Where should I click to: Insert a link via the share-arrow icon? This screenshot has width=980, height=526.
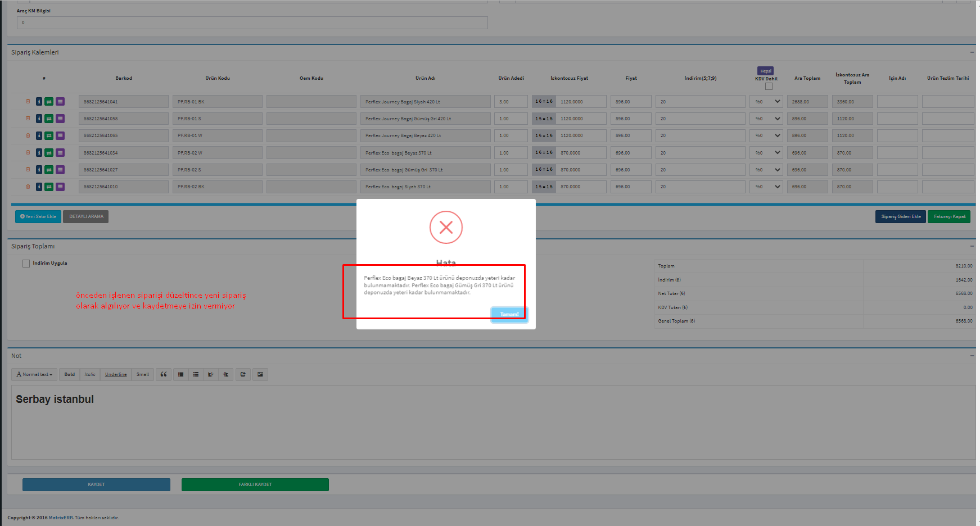pos(243,374)
